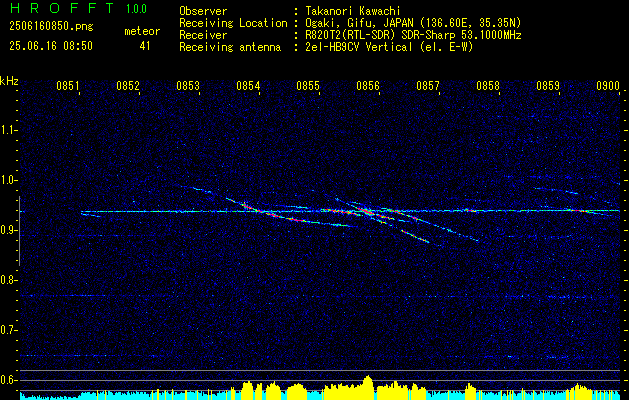Click the 0858 time marker
The width and height of the screenshot is (629, 400).
(488, 86)
